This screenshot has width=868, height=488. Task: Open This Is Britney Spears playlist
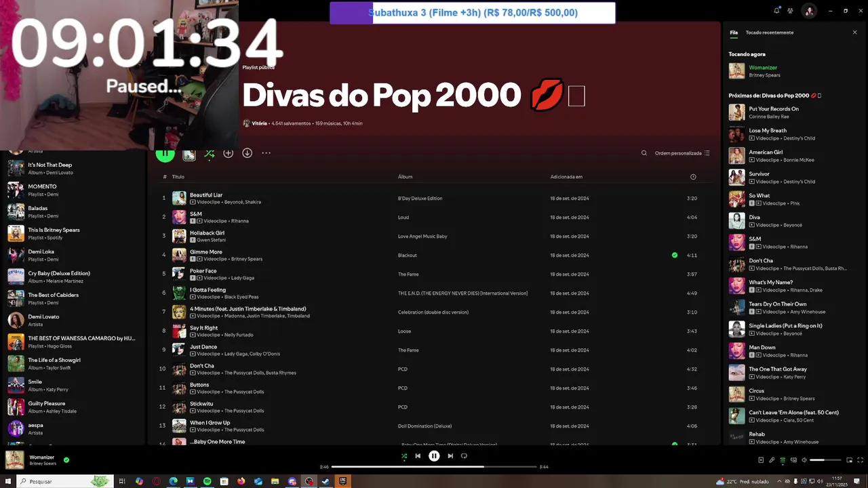click(x=73, y=233)
